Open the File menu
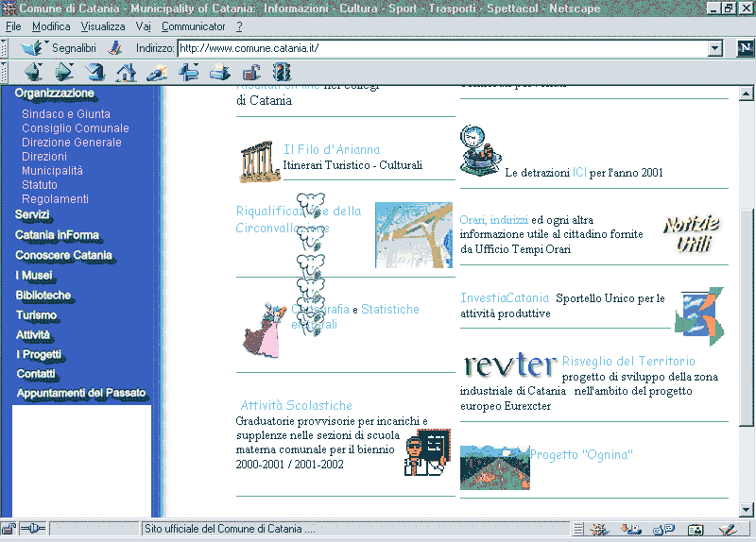The width and height of the screenshot is (756, 542). point(13,26)
